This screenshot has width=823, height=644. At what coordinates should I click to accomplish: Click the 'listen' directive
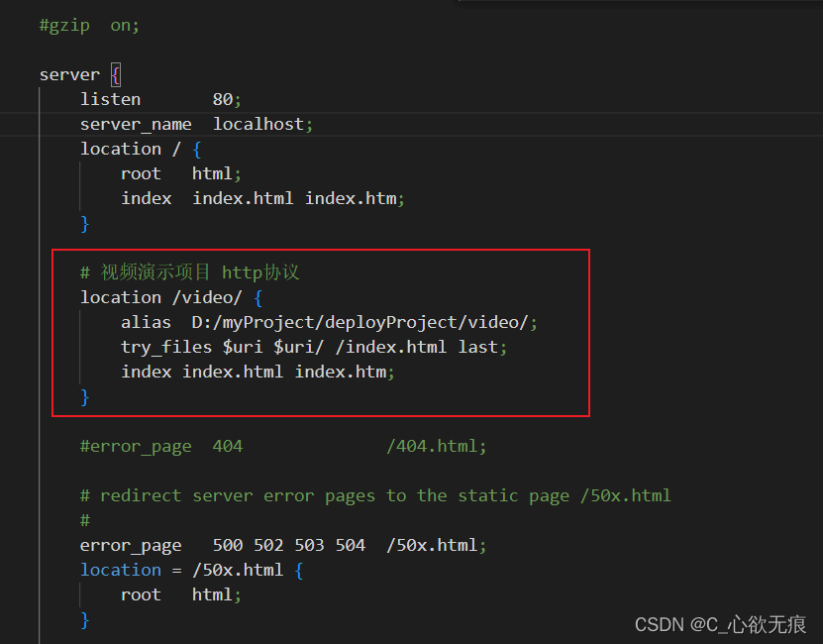[110, 99]
